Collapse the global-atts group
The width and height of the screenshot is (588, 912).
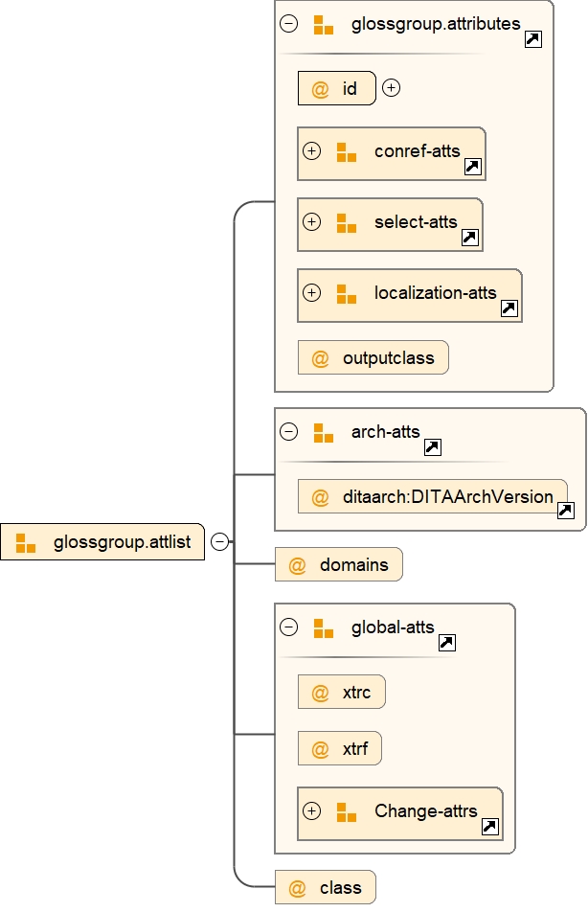point(288,627)
